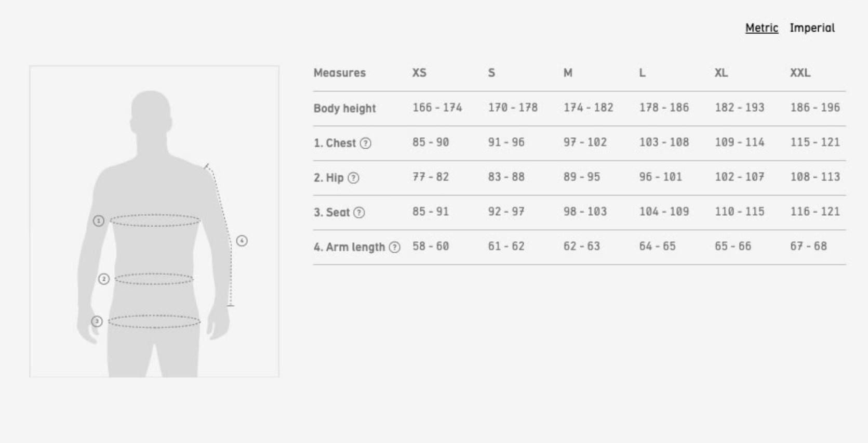Click the question mark next to Arm length
Screen dimensions: 868x443
(395, 247)
